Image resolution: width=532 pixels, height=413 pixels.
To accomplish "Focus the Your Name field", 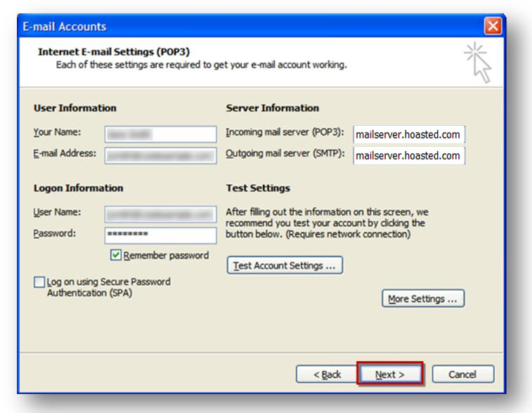I will tap(160, 134).
